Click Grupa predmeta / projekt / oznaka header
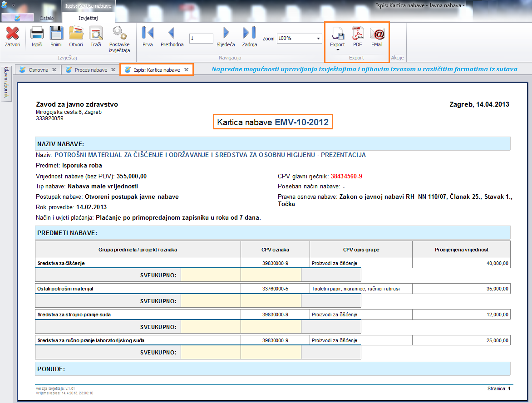Image resolution: width=532 pixels, height=403 pixels. [x=138, y=250]
